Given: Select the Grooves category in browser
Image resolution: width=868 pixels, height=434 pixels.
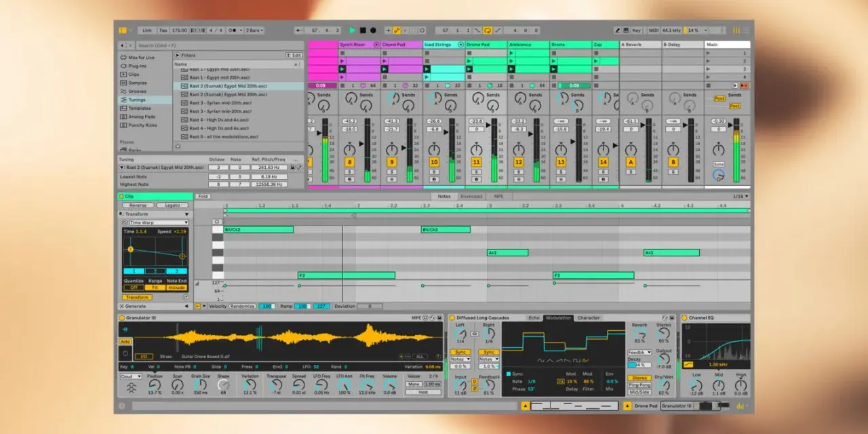Looking at the screenshot, I should [138, 91].
